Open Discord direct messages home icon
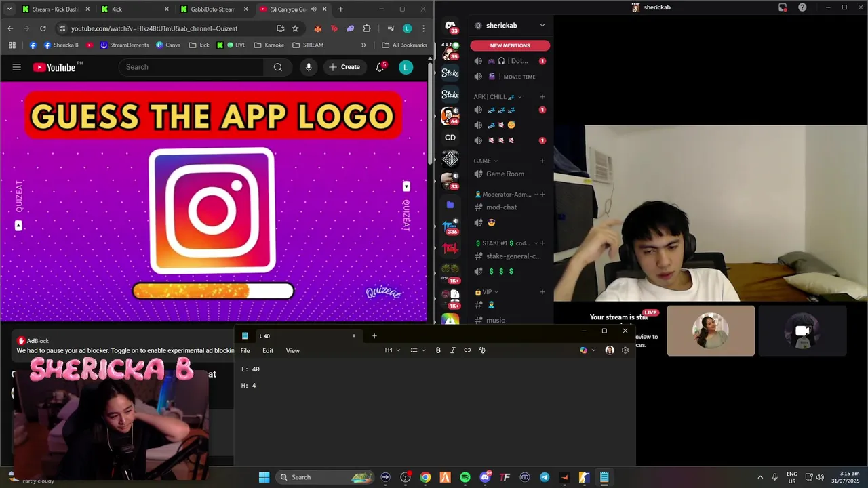This screenshot has width=868, height=488. [450, 26]
